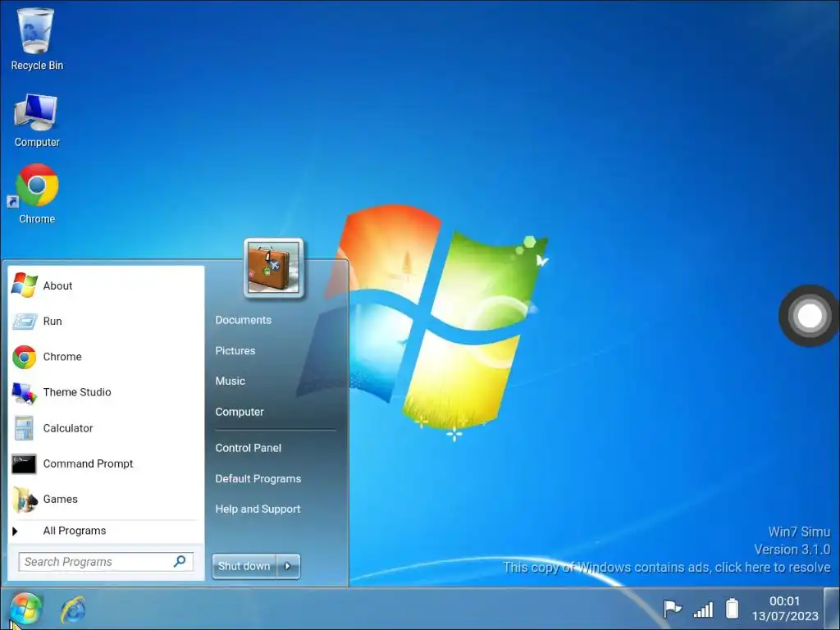Open Internet Explorer from the taskbar
This screenshot has height=630, width=840.
[73, 609]
